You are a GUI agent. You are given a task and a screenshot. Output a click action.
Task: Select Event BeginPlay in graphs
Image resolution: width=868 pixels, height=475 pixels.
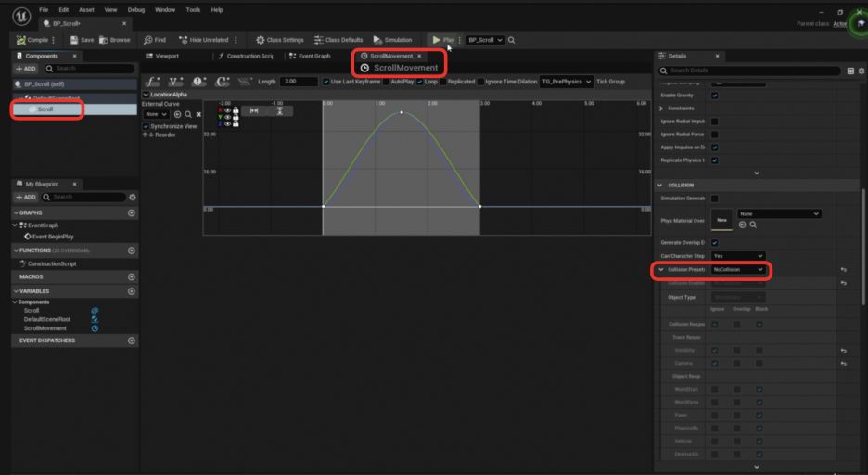click(49, 237)
